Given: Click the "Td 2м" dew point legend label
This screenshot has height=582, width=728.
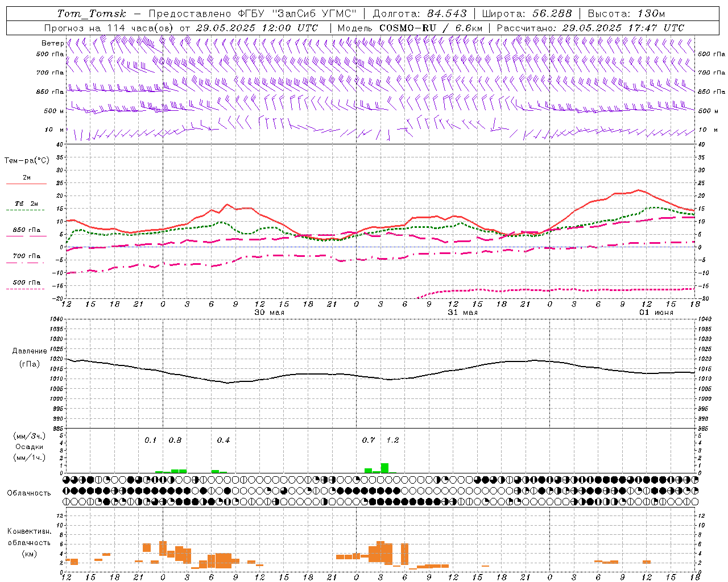Looking at the screenshot, I should coord(26,203).
